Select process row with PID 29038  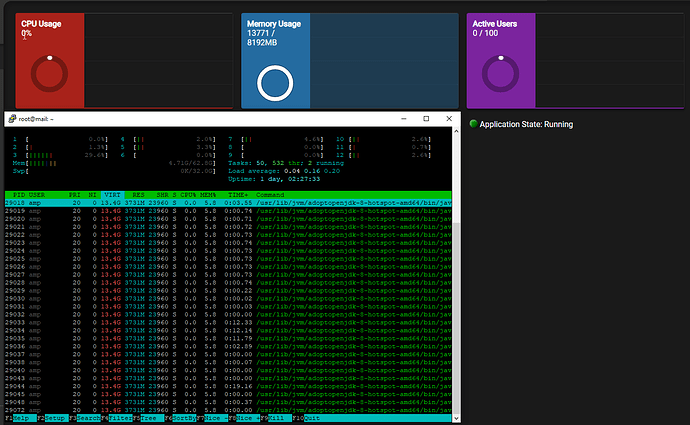point(228,362)
